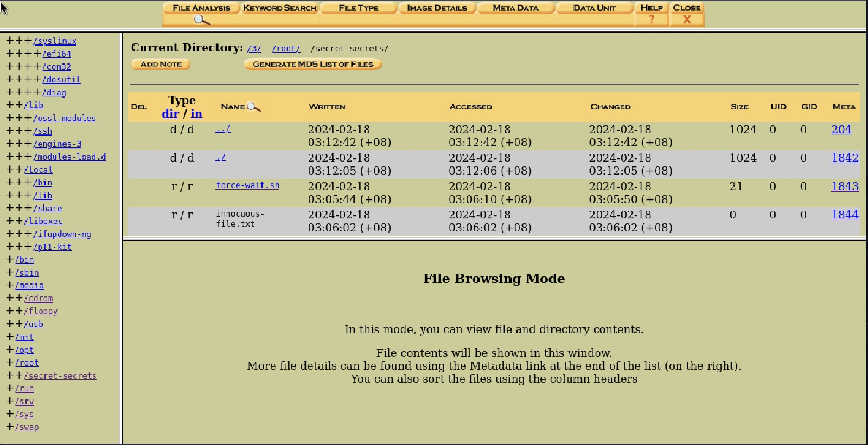Open metadata entry 1844 for innocuous-file.txt
The height and width of the screenshot is (445, 868).
(845, 215)
